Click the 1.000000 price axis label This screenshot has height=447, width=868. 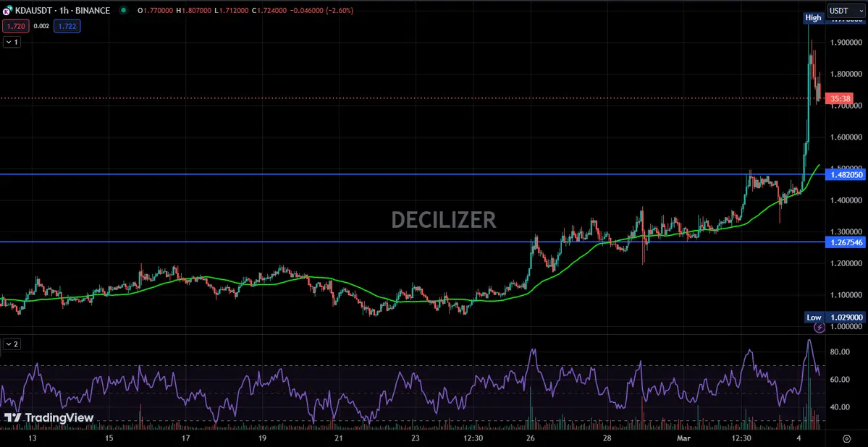pos(847,327)
